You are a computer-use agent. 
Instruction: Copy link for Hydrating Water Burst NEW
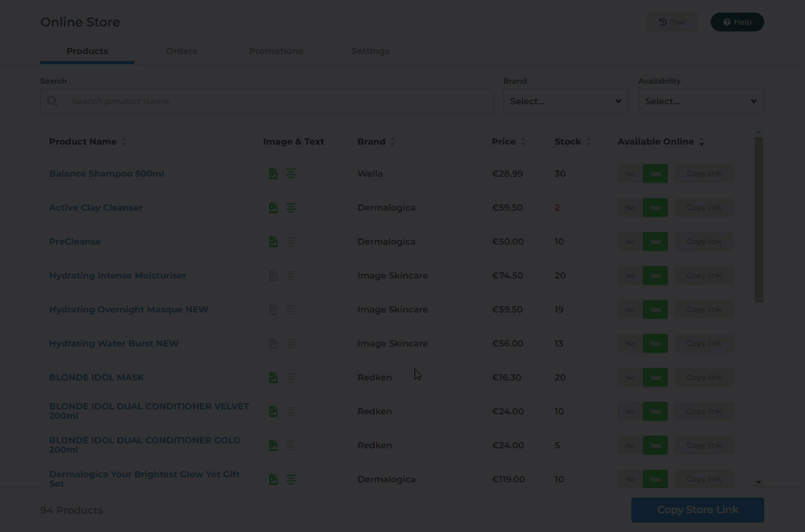tap(704, 343)
